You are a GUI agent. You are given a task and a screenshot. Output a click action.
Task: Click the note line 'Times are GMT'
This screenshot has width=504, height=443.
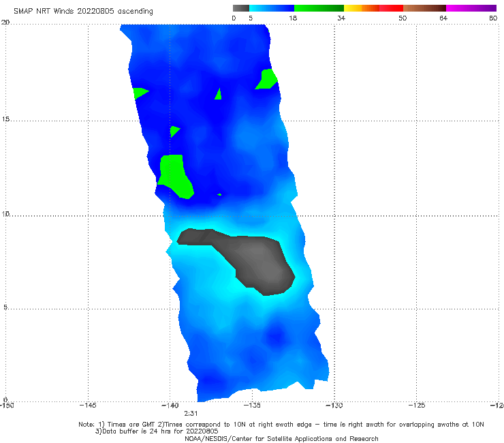(x=132, y=425)
